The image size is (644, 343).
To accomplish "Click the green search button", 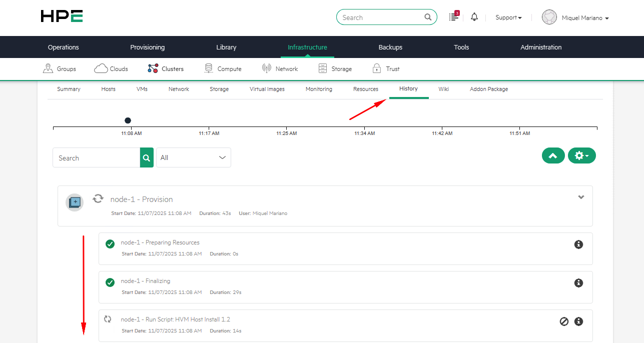I will (x=146, y=157).
